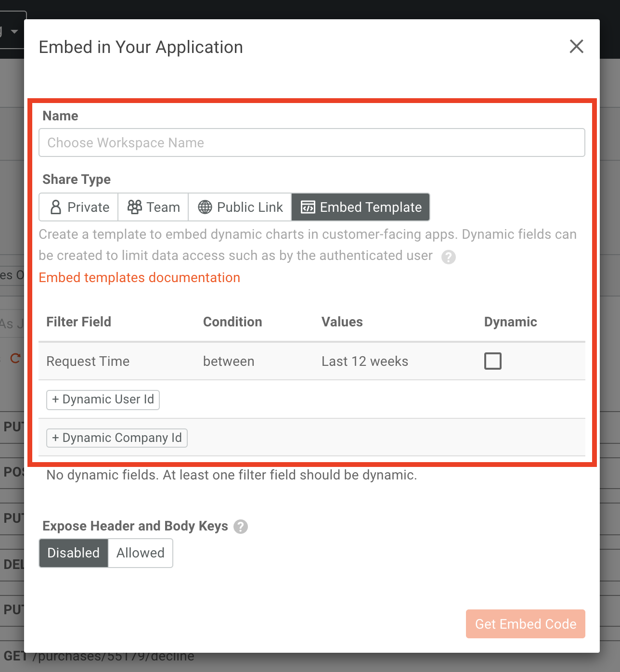Click the Choose Workspace Name input field
The image size is (620, 672).
[311, 142]
